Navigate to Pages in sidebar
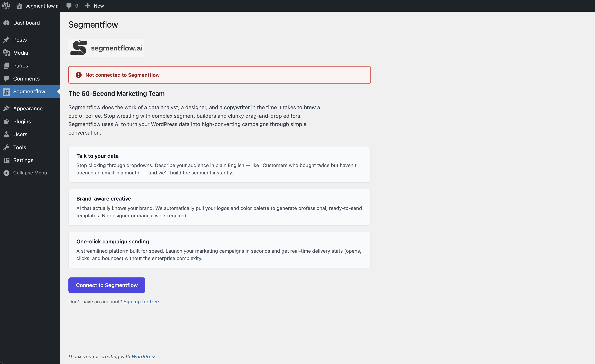Image resolution: width=595 pixels, height=364 pixels. tap(30, 66)
